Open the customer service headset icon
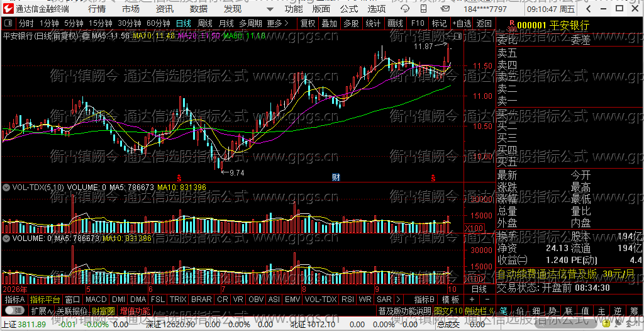The height and width of the screenshot is (331, 644). point(405,9)
